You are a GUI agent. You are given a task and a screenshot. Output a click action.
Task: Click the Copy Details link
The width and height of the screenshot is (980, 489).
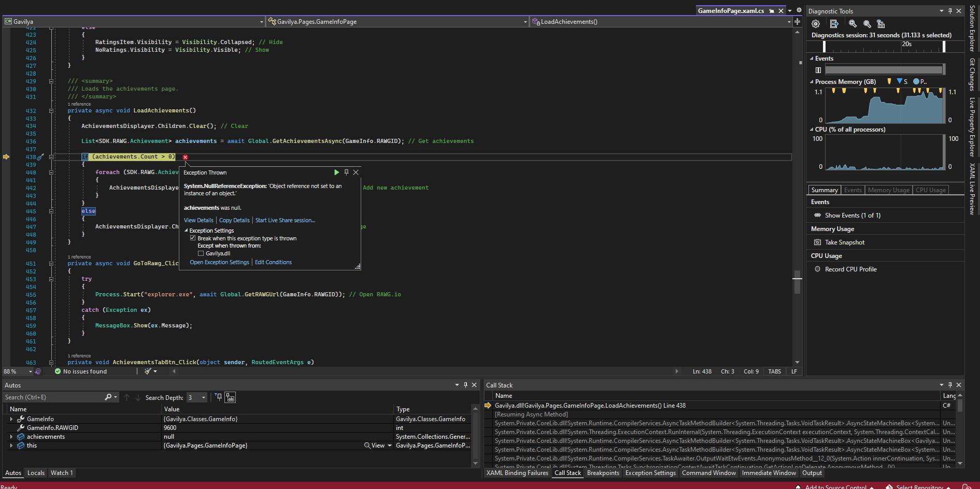coord(234,220)
